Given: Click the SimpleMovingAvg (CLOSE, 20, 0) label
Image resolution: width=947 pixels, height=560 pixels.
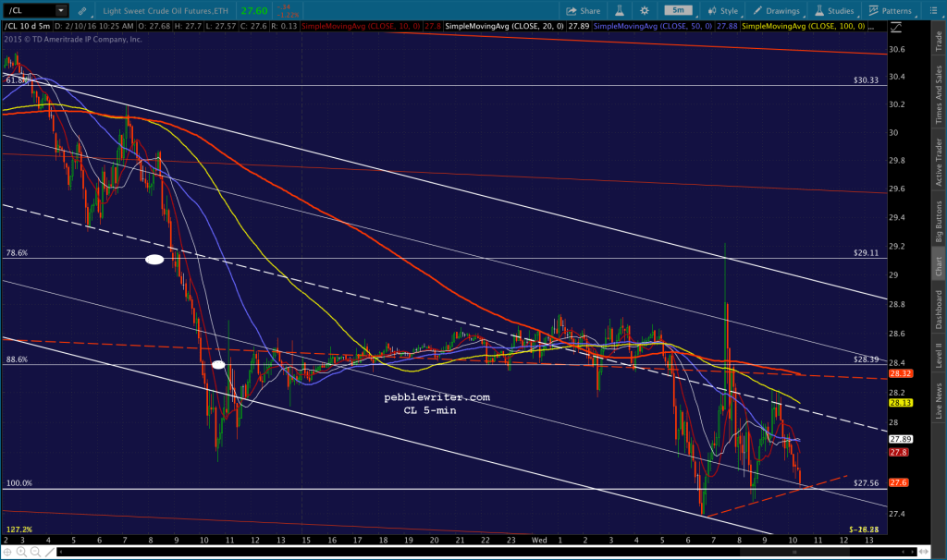Looking at the screenshot, I should (x=504, y=27).
